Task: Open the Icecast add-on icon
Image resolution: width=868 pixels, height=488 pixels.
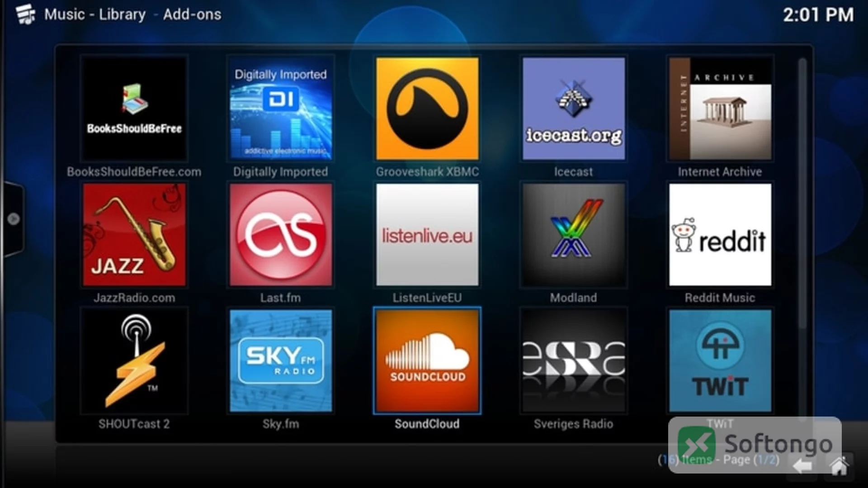Action: click(574, 109)
